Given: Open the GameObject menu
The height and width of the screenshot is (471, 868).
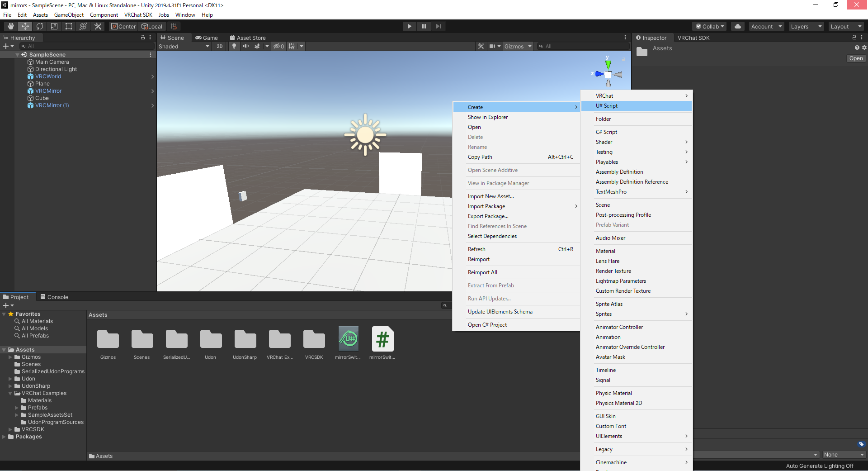Looking at the screenshot, I should tap(69, 15).
